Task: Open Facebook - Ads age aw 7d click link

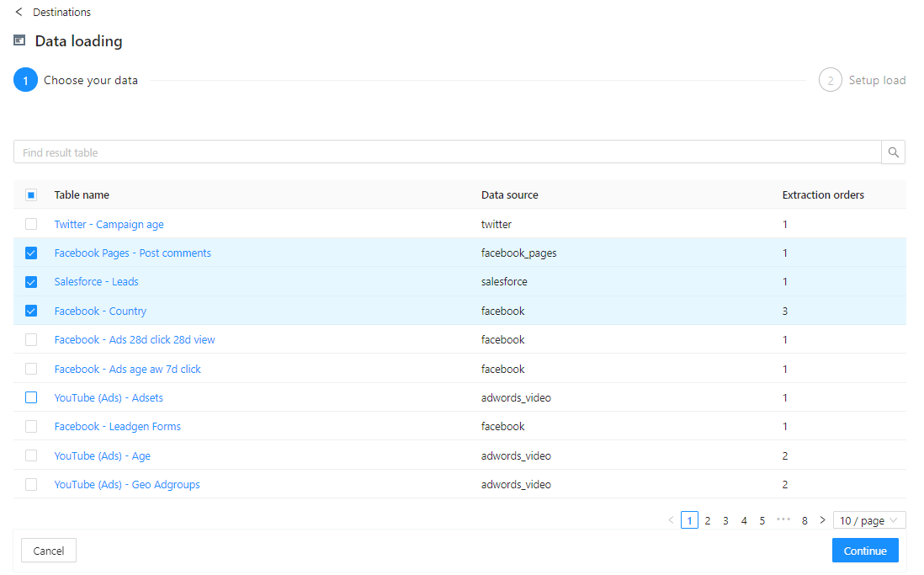Action: (x=127, y=369)
